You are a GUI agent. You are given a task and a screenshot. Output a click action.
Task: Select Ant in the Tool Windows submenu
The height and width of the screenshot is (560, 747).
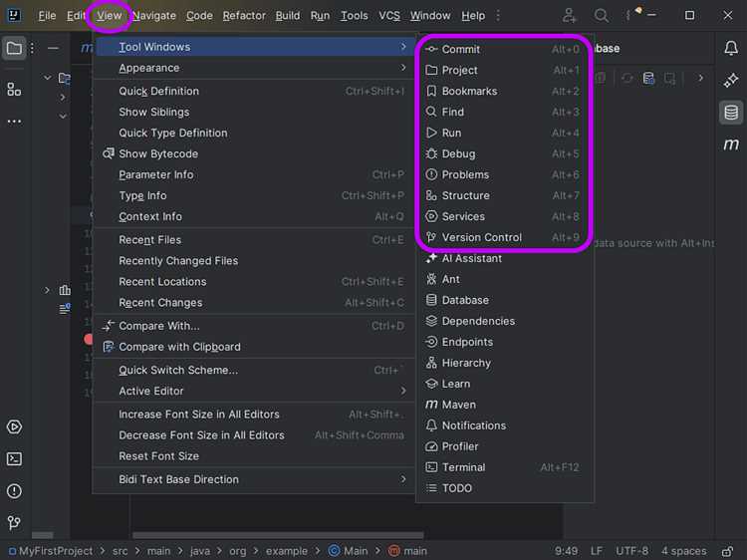504,279
